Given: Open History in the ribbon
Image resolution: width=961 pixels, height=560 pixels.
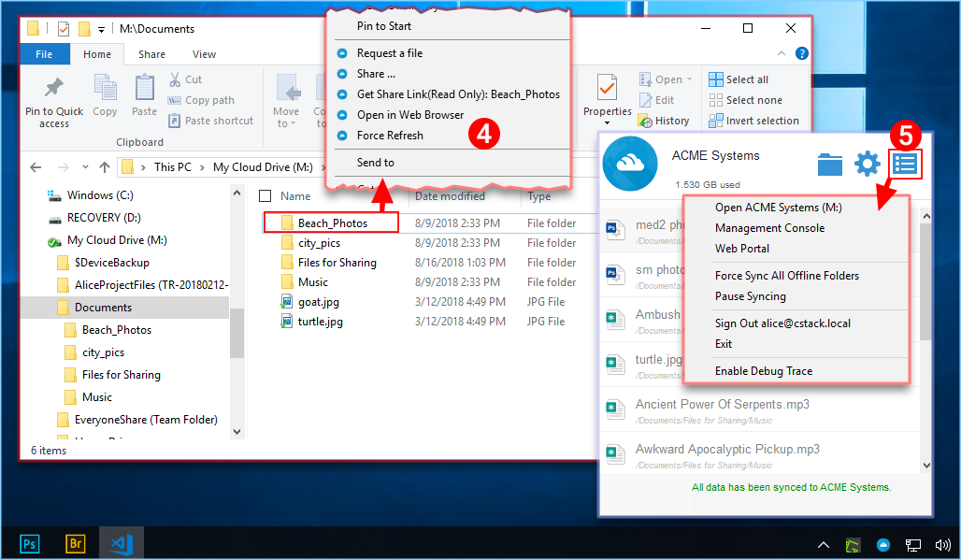Looking at the screenshot, I should (664, 121).
